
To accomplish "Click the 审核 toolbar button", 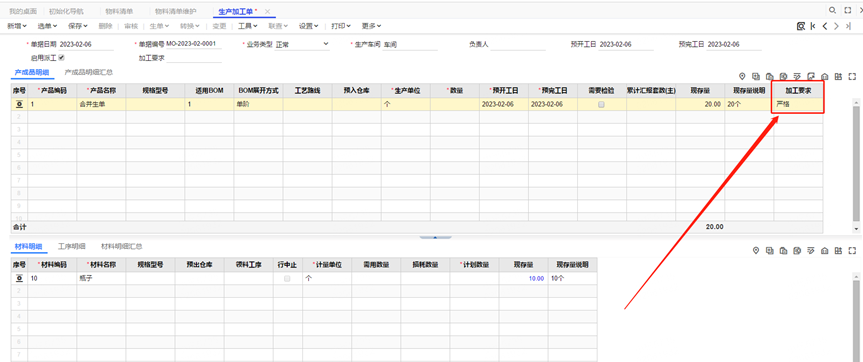I will pos(131,26).
